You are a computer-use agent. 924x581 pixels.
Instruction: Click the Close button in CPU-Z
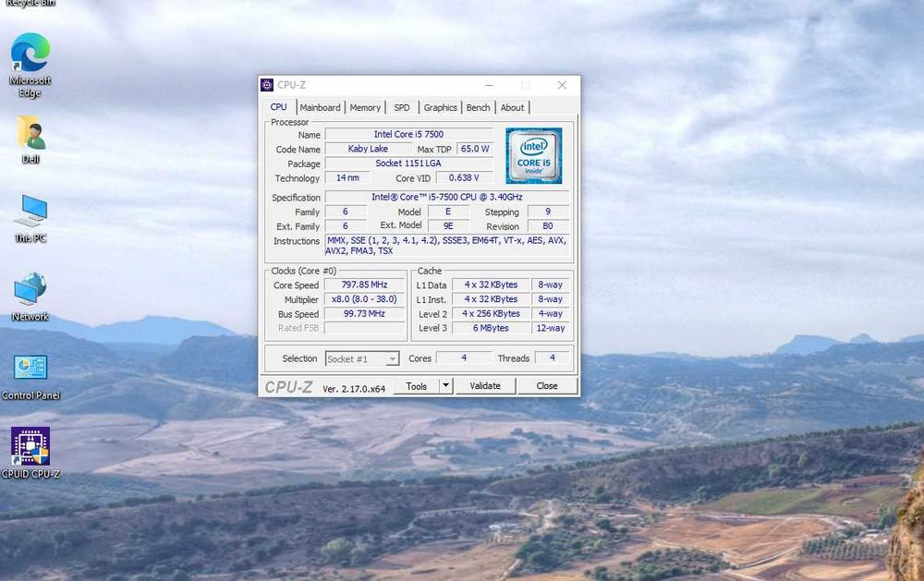pos(547,386)
